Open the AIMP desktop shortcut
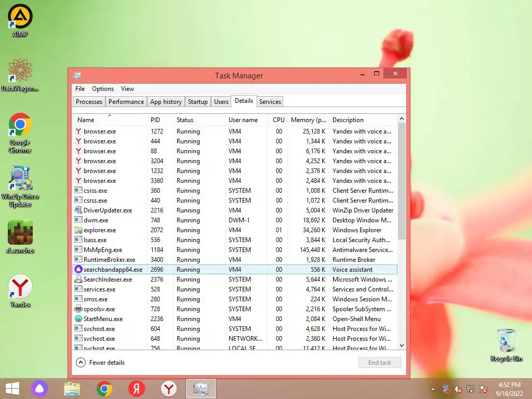532x399 pixels. coord(20,20)
